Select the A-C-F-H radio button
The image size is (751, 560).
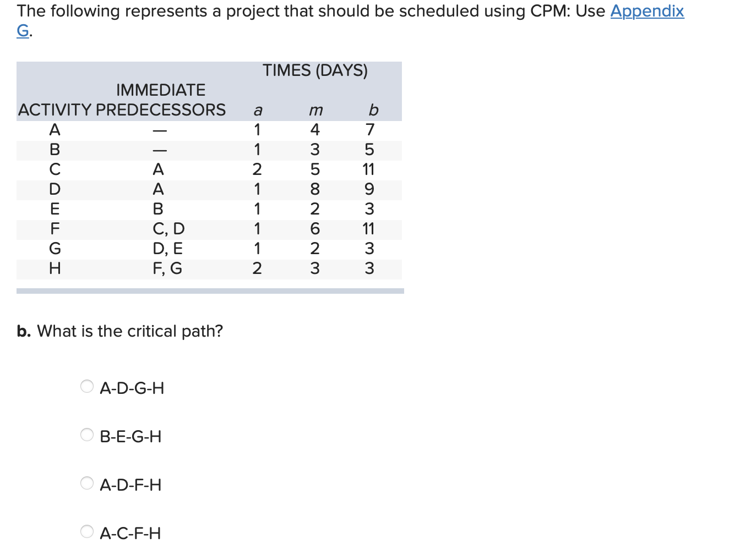point(86,531)
